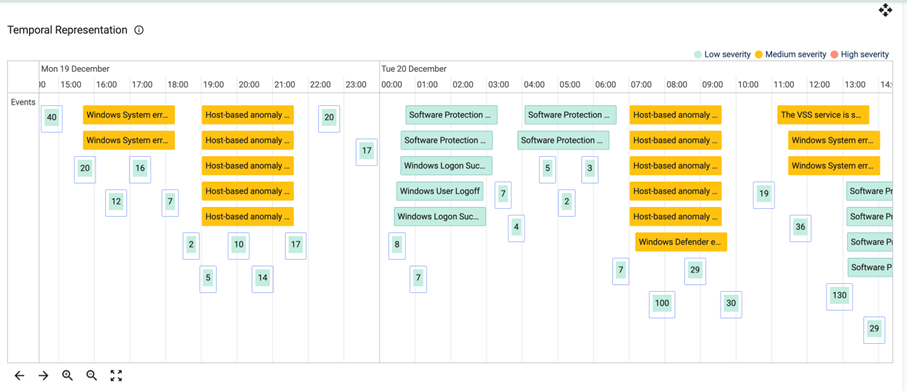Move timeline backward with left arrow
Screen dimensions: 907x391
[x=19, y=376]
